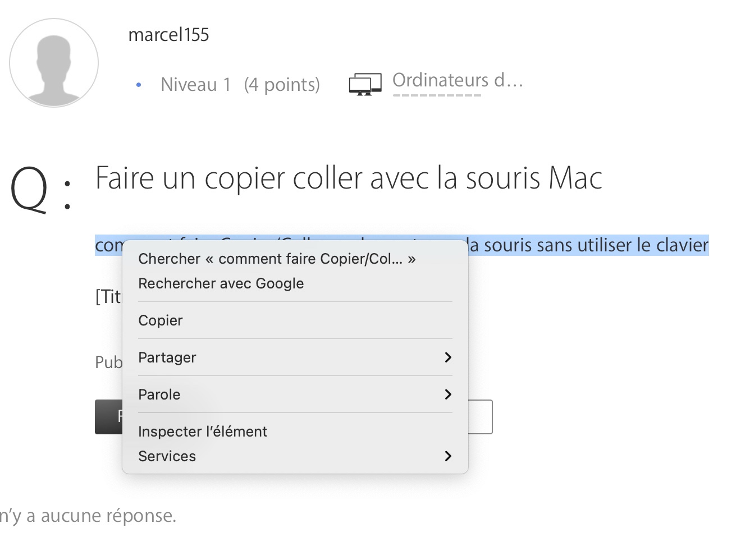This screenshot has height=560, width=750.
Task: Choose Rechercher avec Google
Action: (x=221, y=283)
